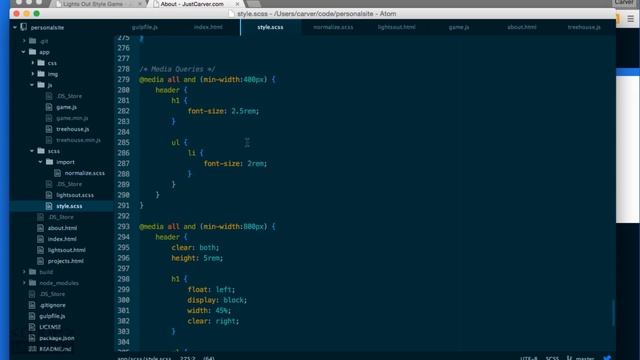Click UTF-8 encoding in status bar
The width and height of the screenshot is (640, 360).
[529, 358]
